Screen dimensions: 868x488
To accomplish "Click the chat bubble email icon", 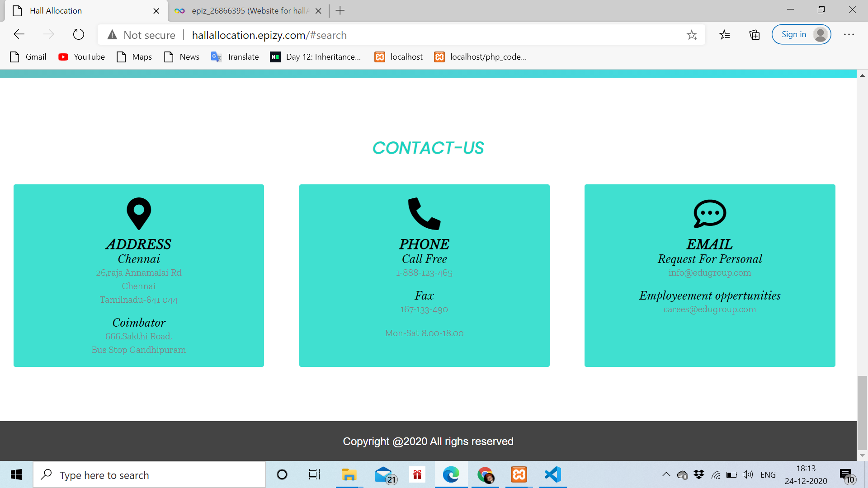I will pyautogui.click(x=709, y=213).
